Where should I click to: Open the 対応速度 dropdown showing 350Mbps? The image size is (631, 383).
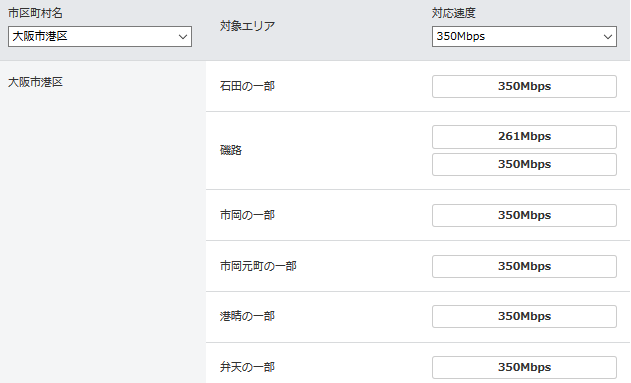[x=524, y=37]
